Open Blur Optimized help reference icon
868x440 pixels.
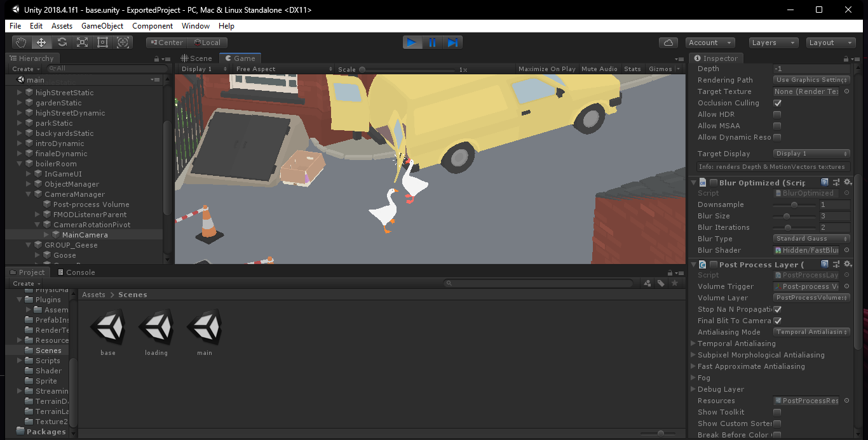(x=824, y=183)
